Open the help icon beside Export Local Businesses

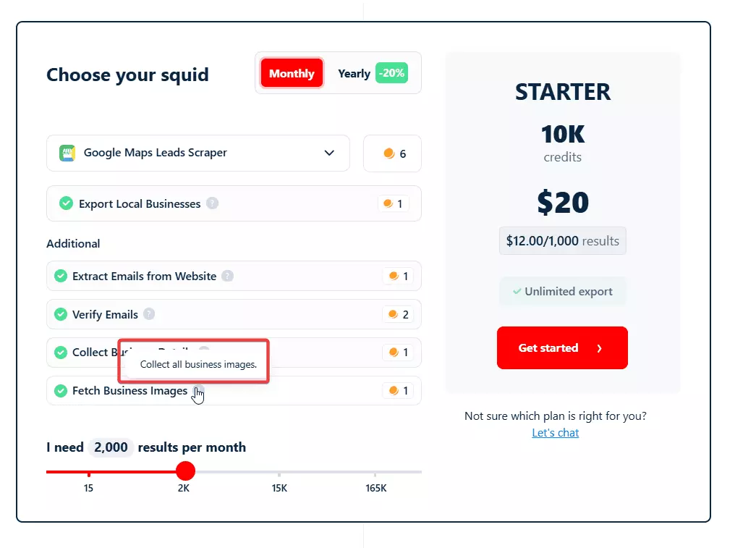click(x=211, y=203)
